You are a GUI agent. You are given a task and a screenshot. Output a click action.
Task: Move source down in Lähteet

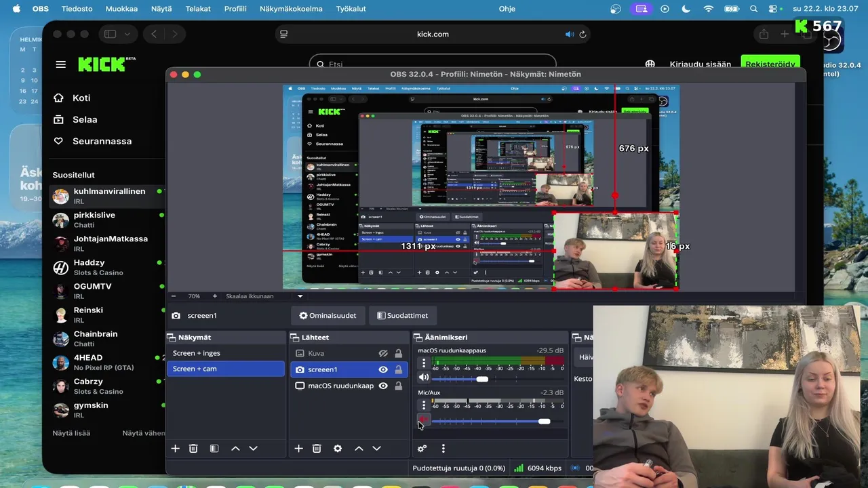376,449
